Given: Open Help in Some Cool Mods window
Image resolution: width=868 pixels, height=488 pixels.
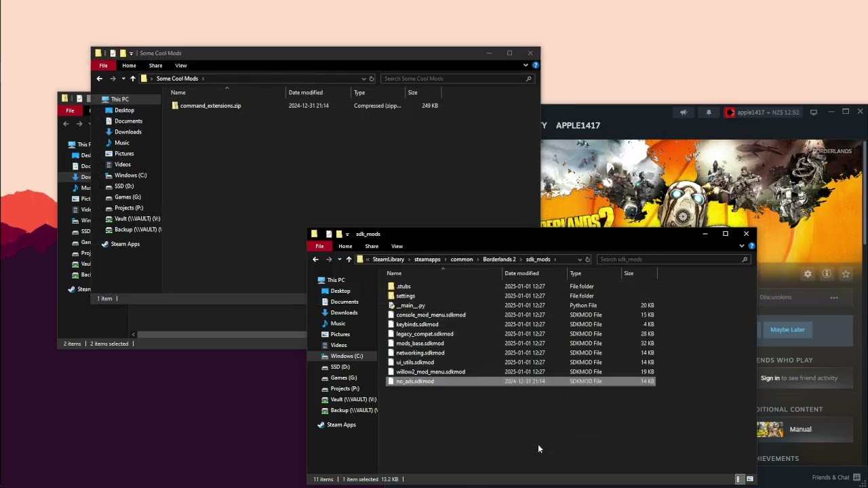Looking at the screenshot, I should [x=535, y=65].
